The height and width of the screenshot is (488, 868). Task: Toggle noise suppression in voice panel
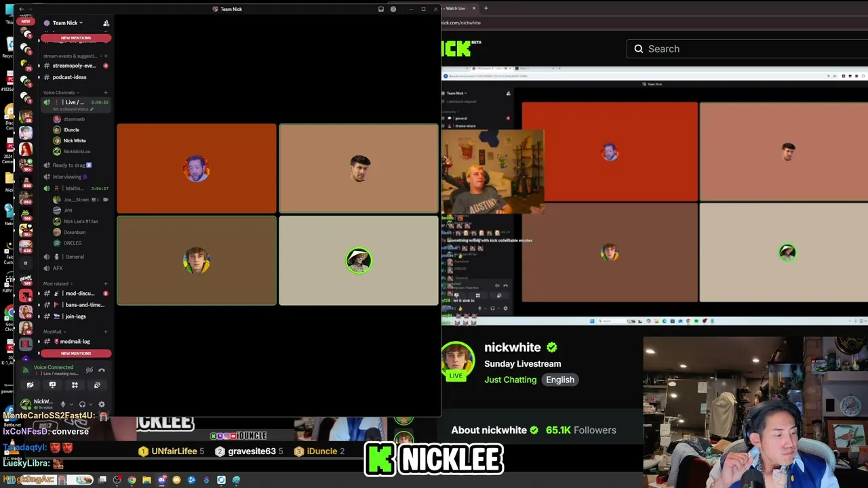click(x=90, y=370)
